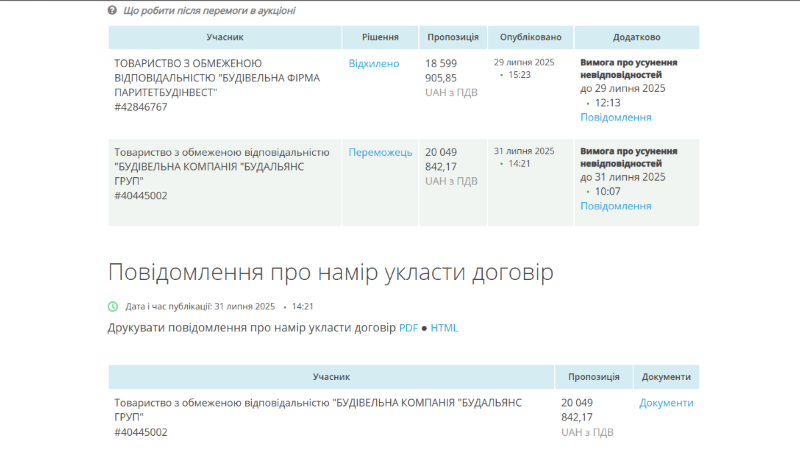
Task: Open 'Повідомлення' link in ПАРИТЕТБУДІНВЕСТ row
Action: click(x=615, y=117)
